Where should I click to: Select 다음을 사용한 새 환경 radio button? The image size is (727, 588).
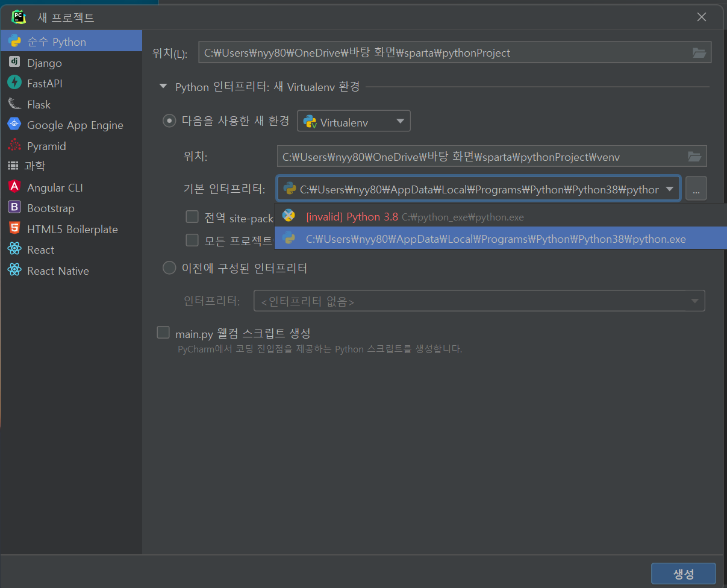[x=169, y=120]
